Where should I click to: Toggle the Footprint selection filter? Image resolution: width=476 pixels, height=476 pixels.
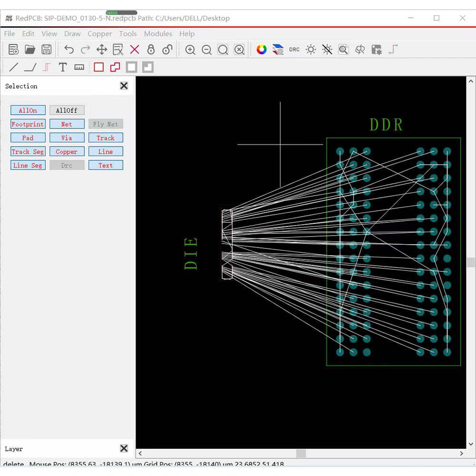28,124
